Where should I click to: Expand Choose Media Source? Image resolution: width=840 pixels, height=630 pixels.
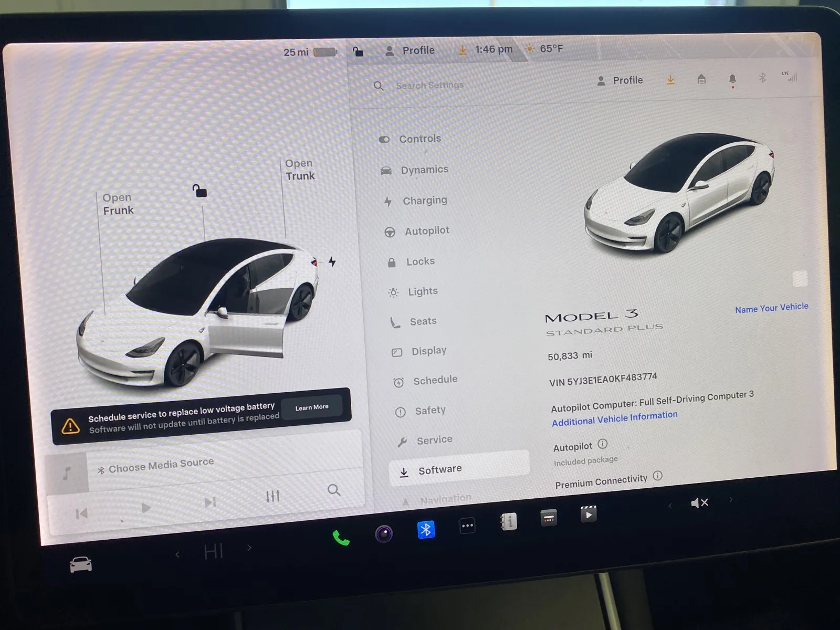pos(155,464)
